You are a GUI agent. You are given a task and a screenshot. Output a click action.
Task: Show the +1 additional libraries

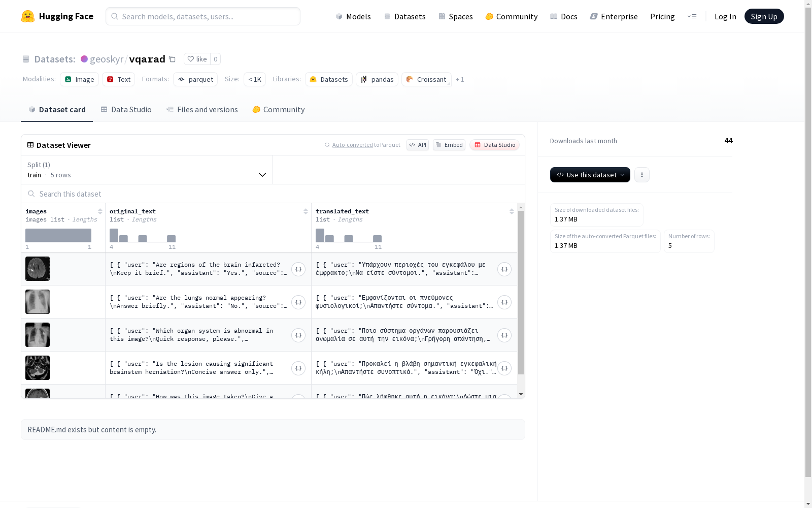(x=460, y=79)
